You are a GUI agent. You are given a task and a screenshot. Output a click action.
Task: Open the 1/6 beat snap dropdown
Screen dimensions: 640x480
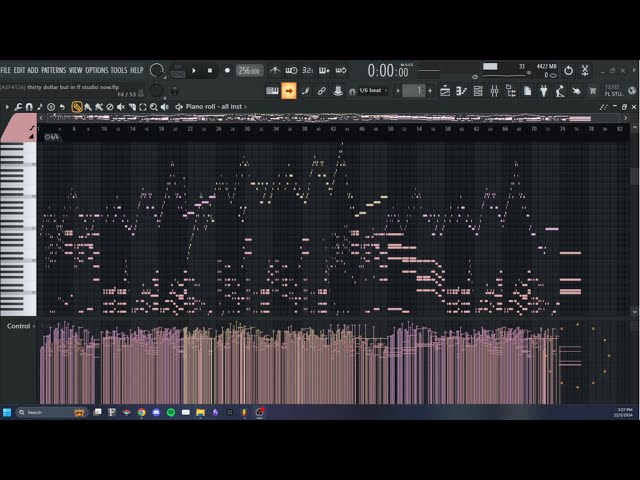pos(373,91)
